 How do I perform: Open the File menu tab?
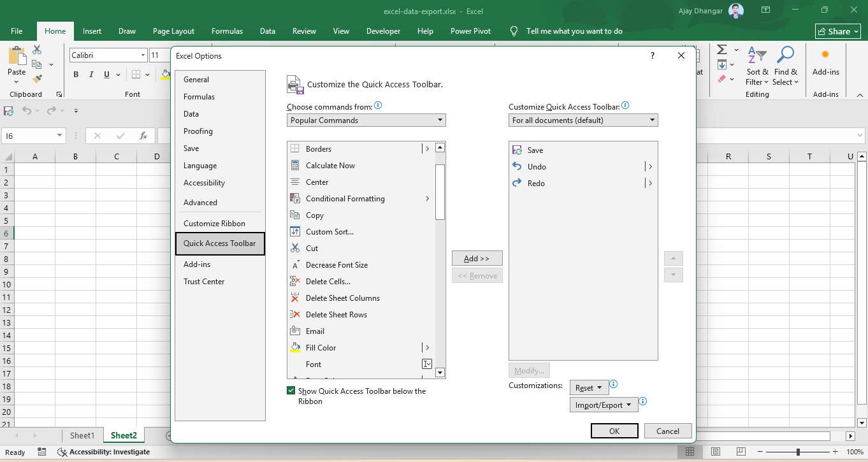point(17,31)
